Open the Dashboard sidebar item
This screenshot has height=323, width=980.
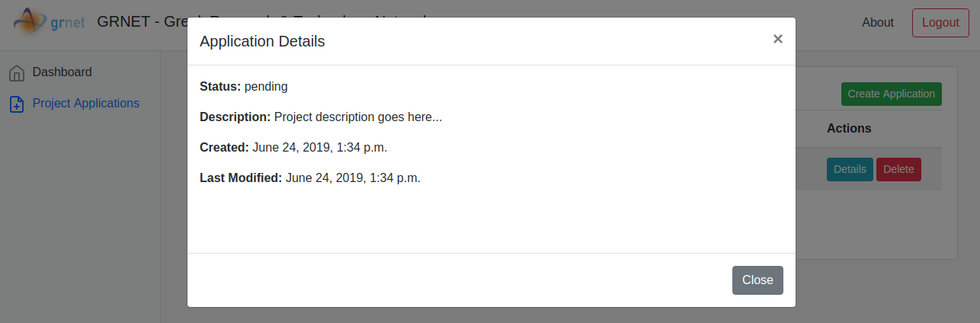62,72
